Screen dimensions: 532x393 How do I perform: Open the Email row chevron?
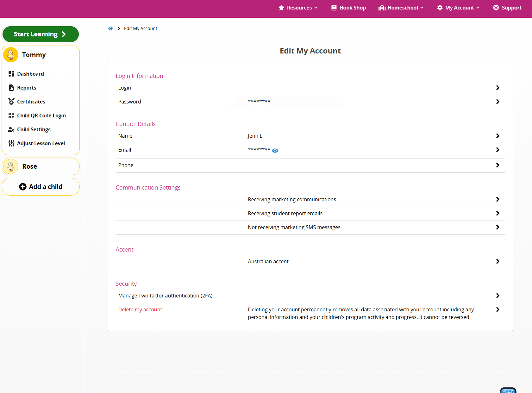(x=498, y=150)
